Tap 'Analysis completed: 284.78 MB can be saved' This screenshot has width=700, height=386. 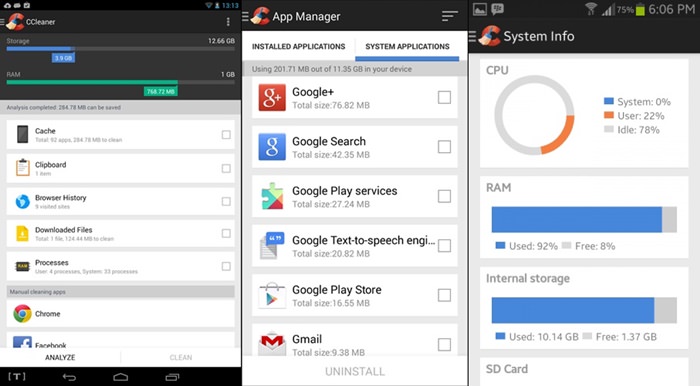[x=63, y=108]
